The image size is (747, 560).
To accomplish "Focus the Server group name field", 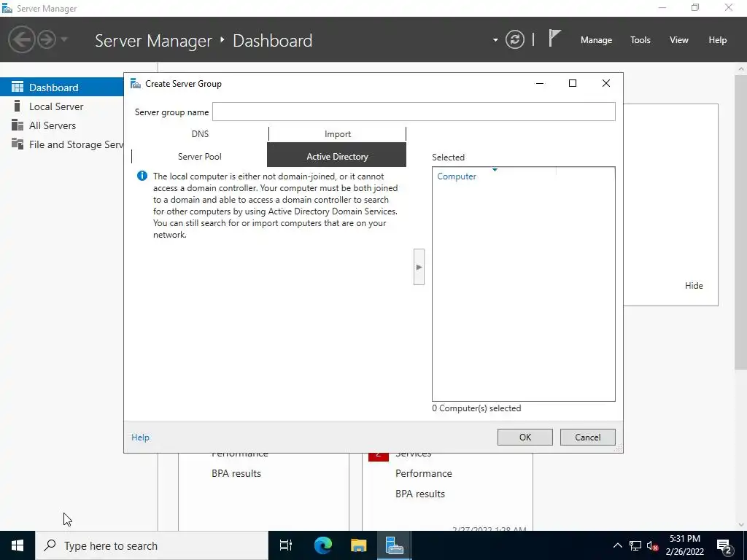I will [x=414, y=112].
